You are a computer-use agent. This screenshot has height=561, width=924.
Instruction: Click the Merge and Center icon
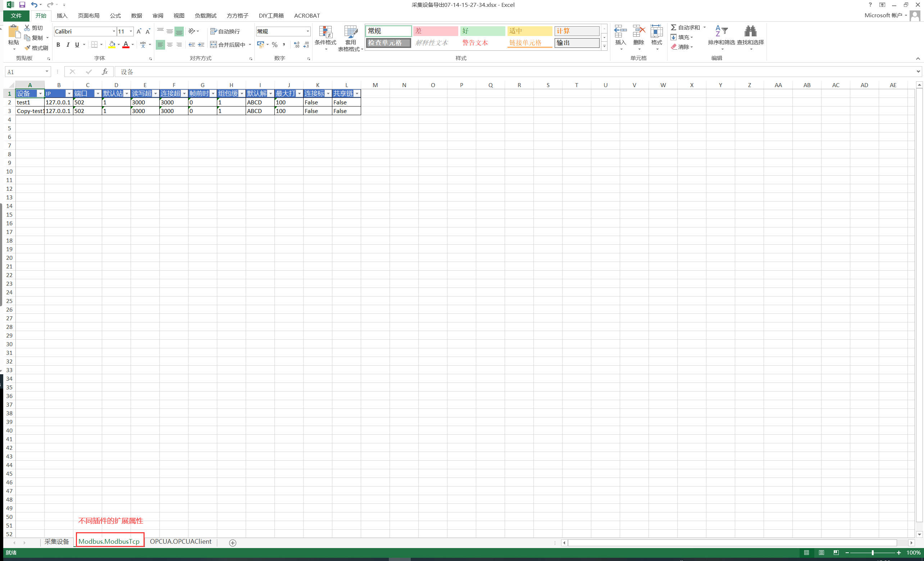coord(213,45)
